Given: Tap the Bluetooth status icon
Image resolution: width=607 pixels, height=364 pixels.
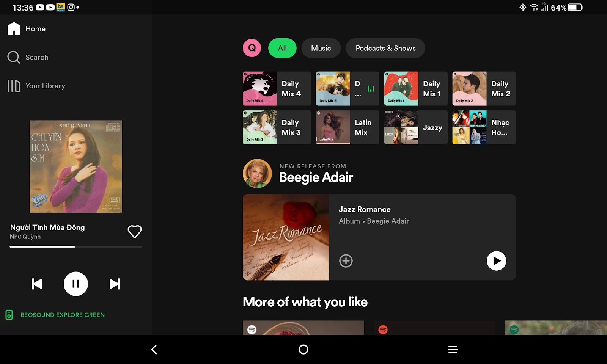Looking at the screenshot, I should click(523, 7).
